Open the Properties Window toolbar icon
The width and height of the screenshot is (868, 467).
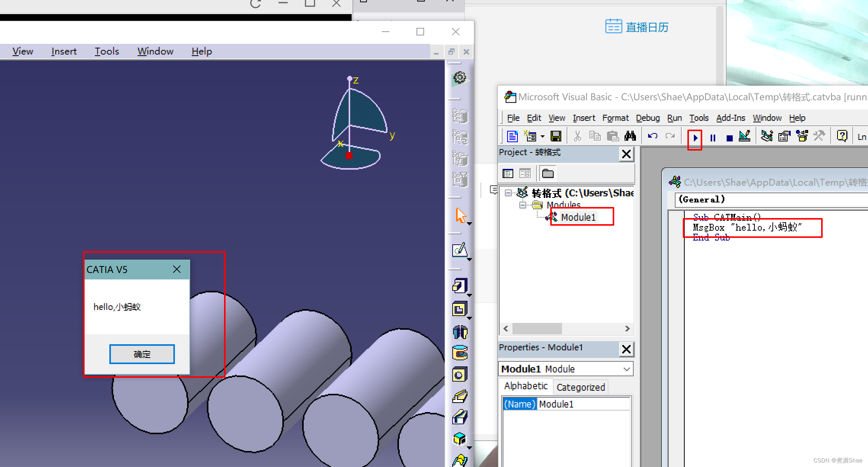click(785, 136)
